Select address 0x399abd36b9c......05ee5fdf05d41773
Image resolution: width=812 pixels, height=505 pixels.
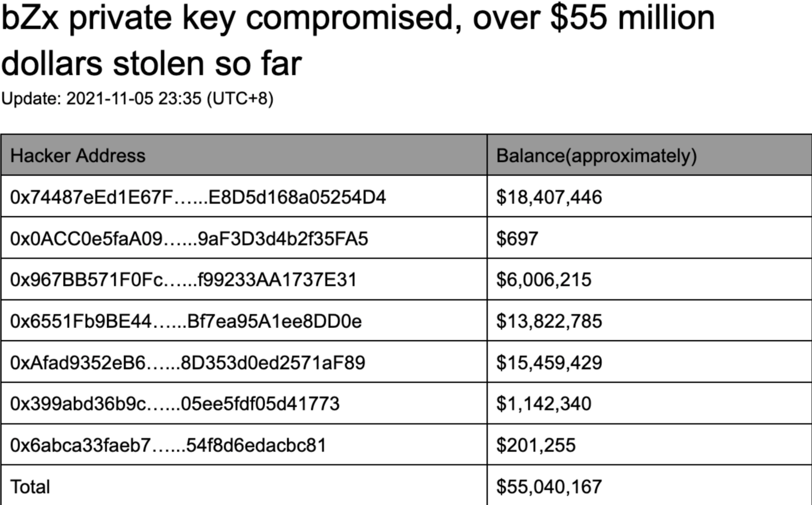pos(175,404)
